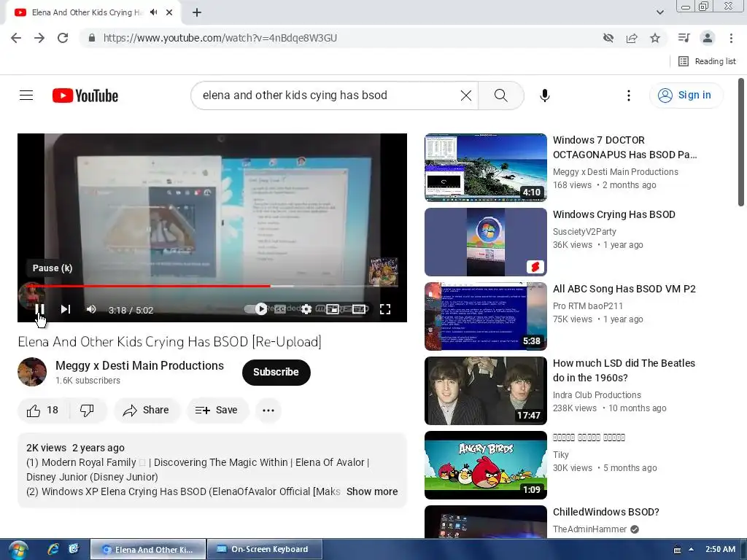Click the Sign in button
747x560 pixels.
[x=686, y=96]
